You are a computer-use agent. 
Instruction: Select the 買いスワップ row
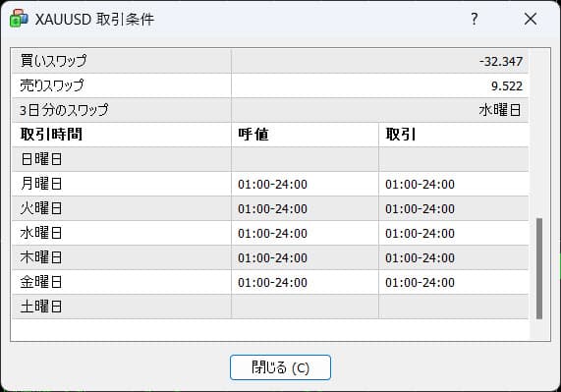coord(270,61)
